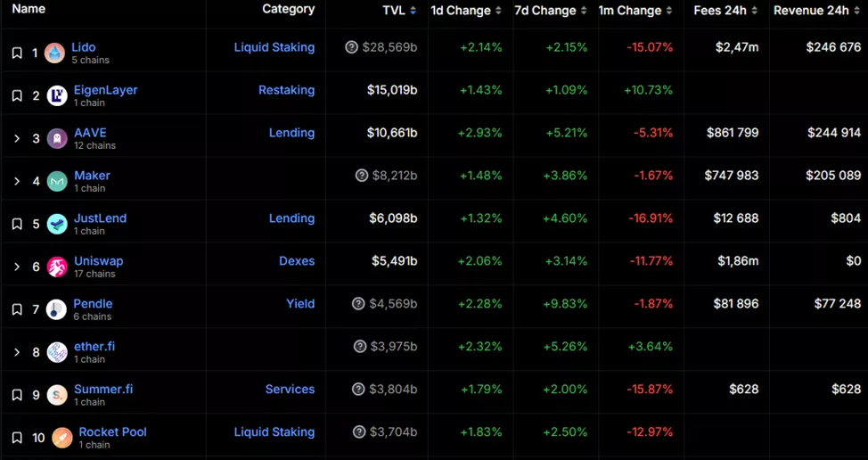Expand the Maker protocol row

coord(17,181)
